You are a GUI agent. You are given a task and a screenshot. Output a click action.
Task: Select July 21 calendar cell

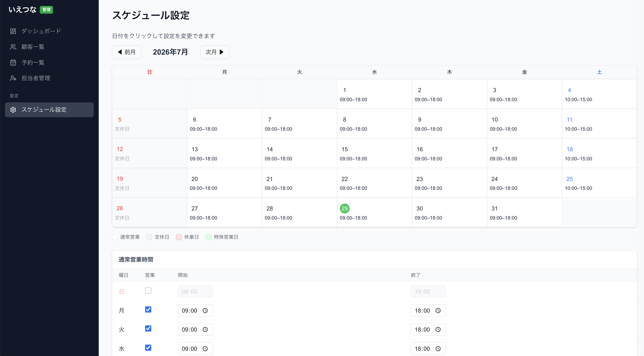(x=299, y=183)
